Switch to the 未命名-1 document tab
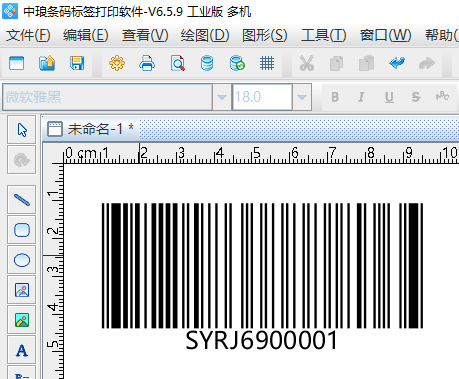This screenshot has height=379, width=459. point(91,129)
